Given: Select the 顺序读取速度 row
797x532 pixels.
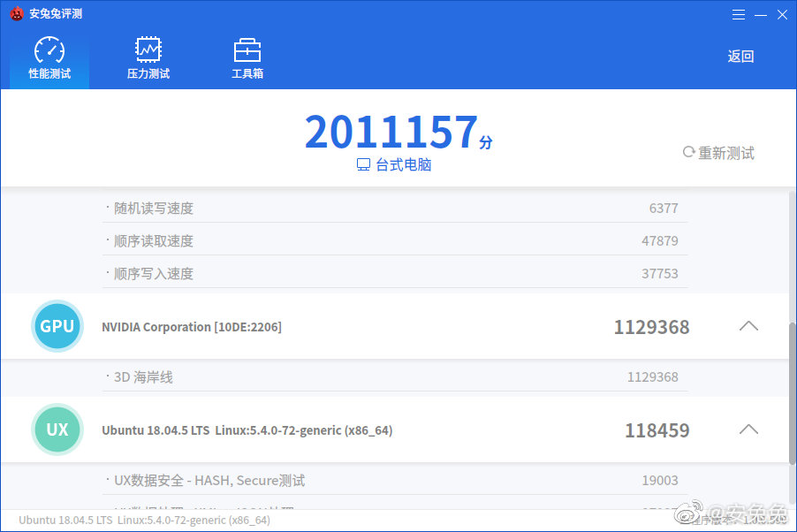Looking at the screenshot, I should coord(396,240).
